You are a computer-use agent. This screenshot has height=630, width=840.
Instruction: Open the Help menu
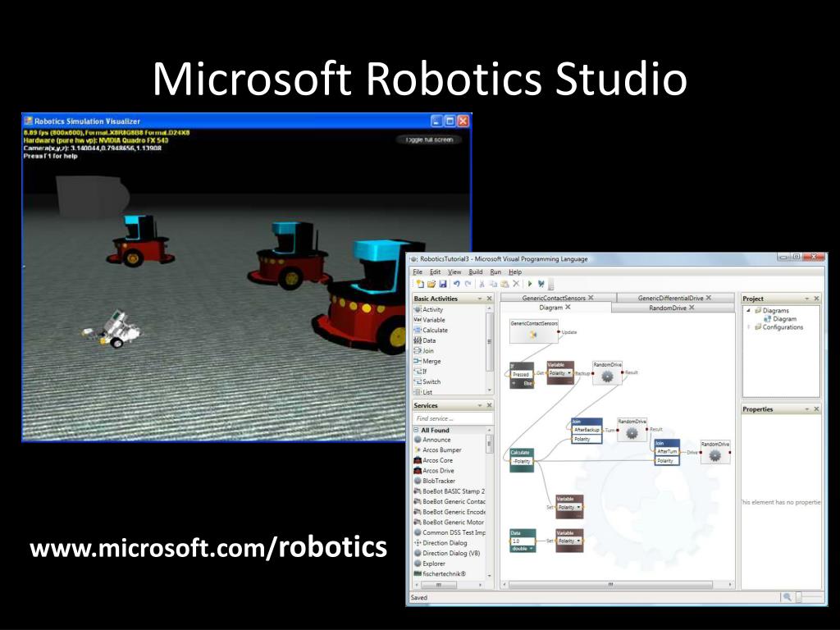515,272
